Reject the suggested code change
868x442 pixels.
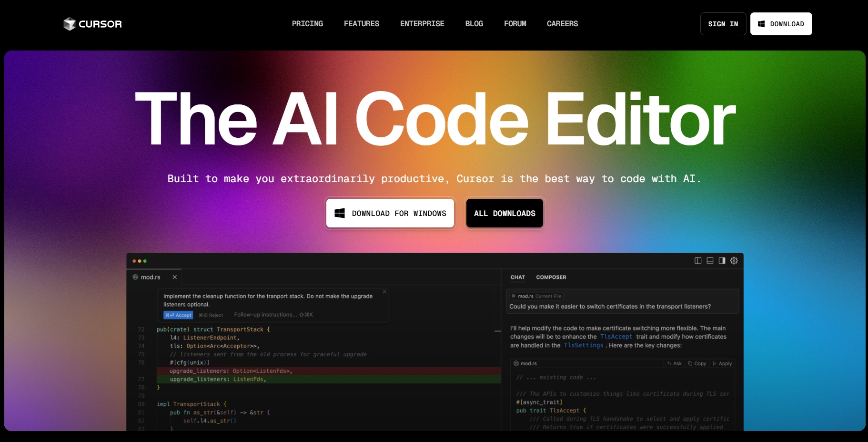[x=211, y=315]
